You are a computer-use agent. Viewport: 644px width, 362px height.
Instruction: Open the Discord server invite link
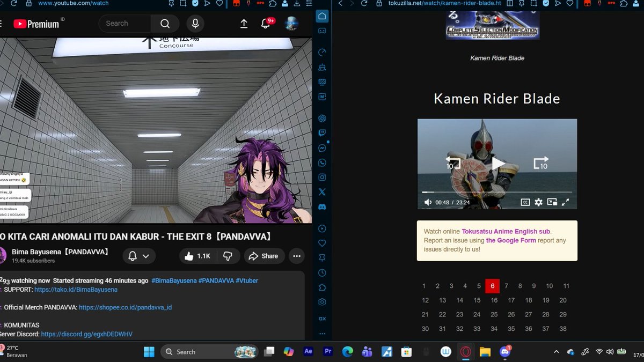pyautogui.click(x=86, y=334)
